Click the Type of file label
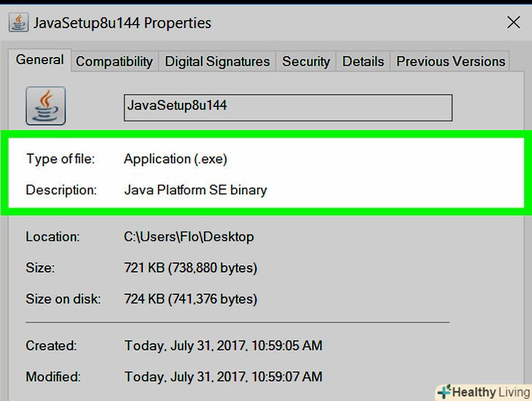 (61, 159)
